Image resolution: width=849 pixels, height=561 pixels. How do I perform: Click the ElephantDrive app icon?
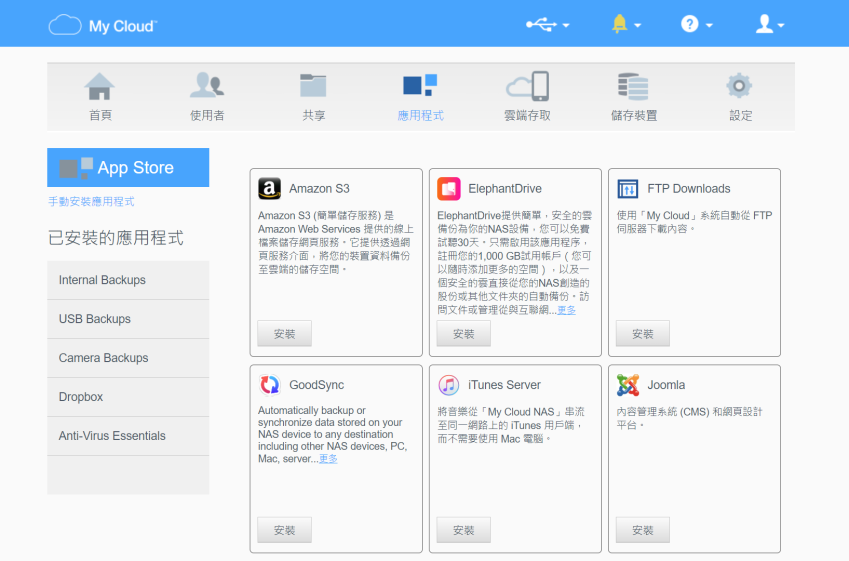448,188
